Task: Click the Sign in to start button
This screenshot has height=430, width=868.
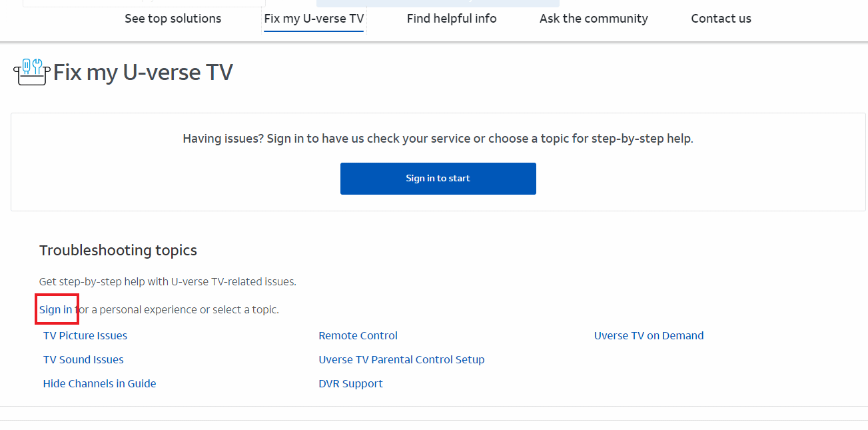Action: click(438, 179)
